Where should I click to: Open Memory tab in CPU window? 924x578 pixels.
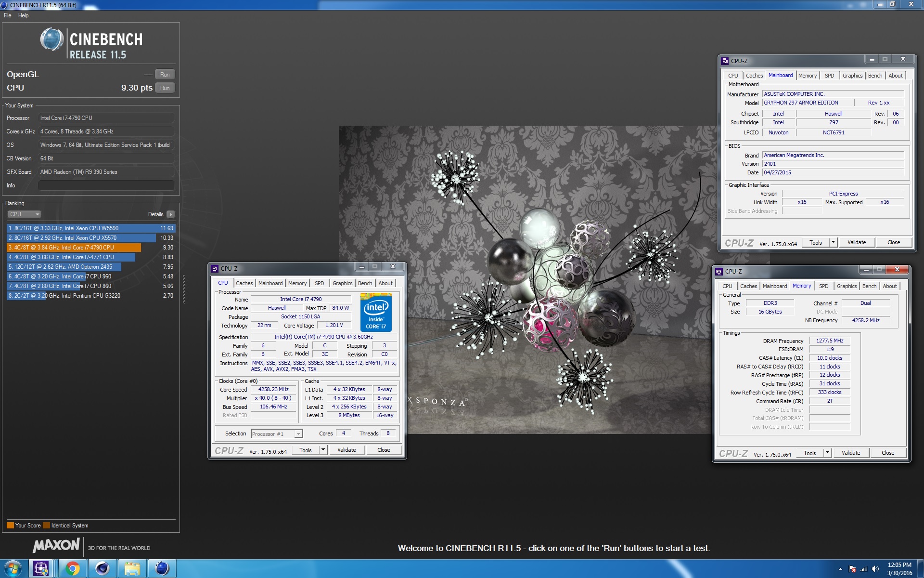tap(297, 283)
